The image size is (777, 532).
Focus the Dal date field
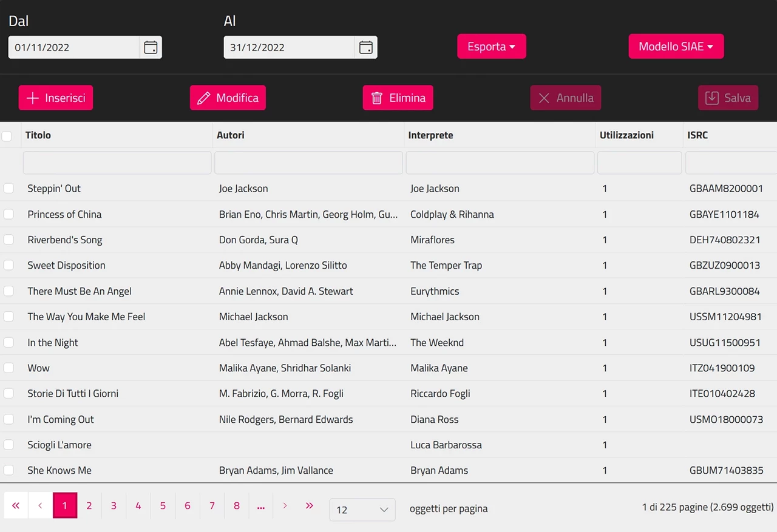pyautogui.click(x=74, y=47)
